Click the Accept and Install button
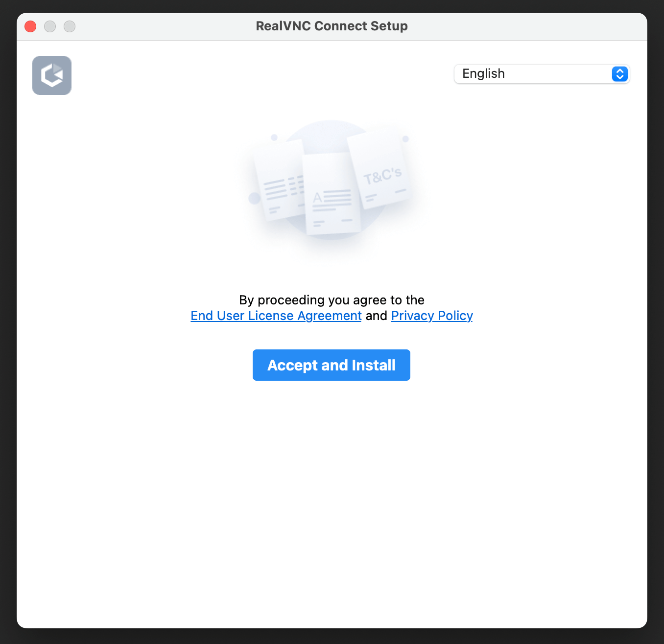This screenshot has height=644, width=664. click(x=332, y=365)
